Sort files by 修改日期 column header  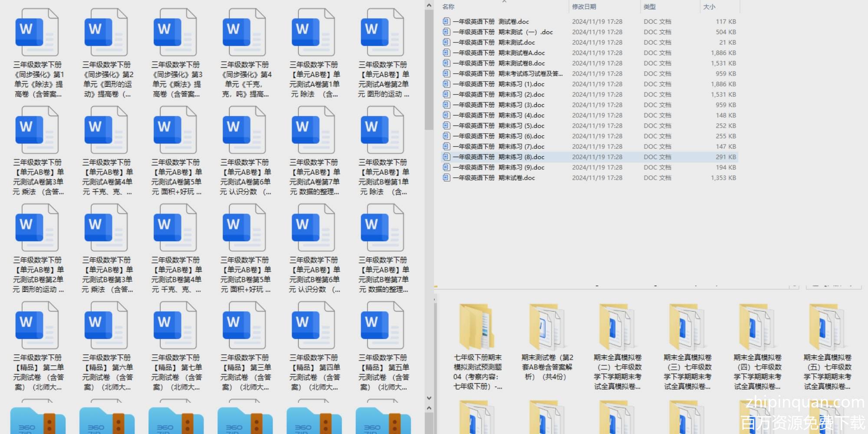(584, 7)
